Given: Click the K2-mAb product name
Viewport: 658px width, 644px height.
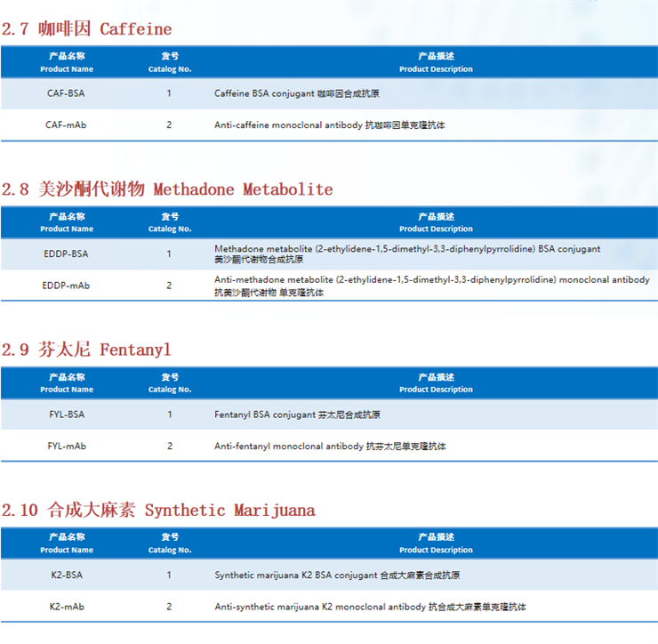Looking at the screenshot, I should click(x=66, y=607).
